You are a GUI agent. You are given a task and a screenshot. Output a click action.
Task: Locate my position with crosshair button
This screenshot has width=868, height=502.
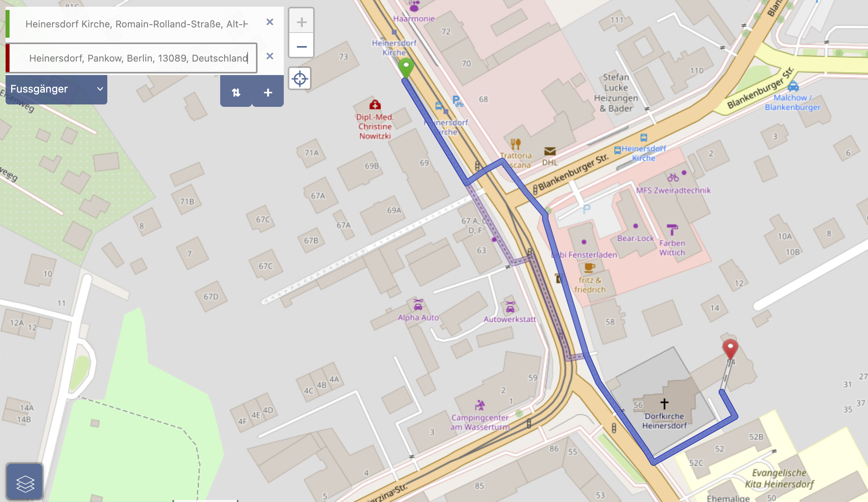coord(300,79)
